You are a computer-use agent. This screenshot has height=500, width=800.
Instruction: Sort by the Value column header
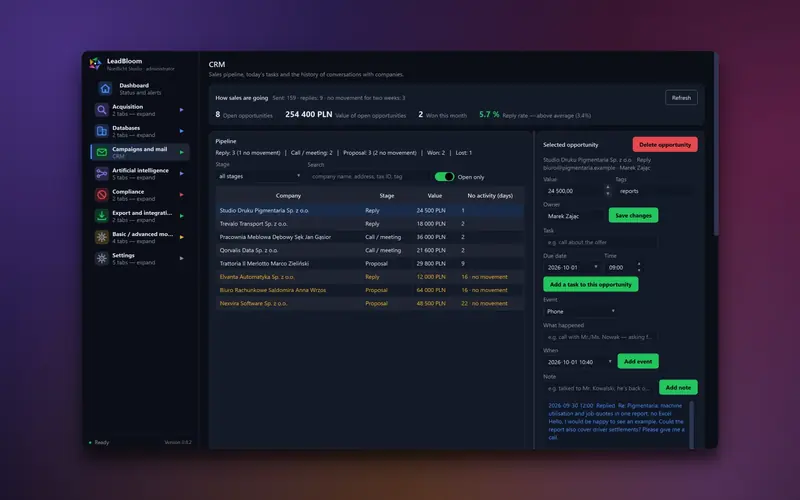[435, 195]
